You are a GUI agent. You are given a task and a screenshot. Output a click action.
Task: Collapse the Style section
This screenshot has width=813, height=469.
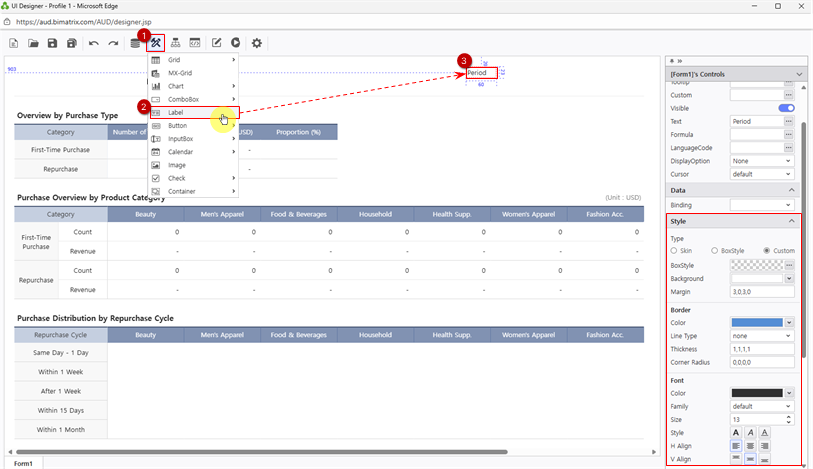tap(792, 221)
